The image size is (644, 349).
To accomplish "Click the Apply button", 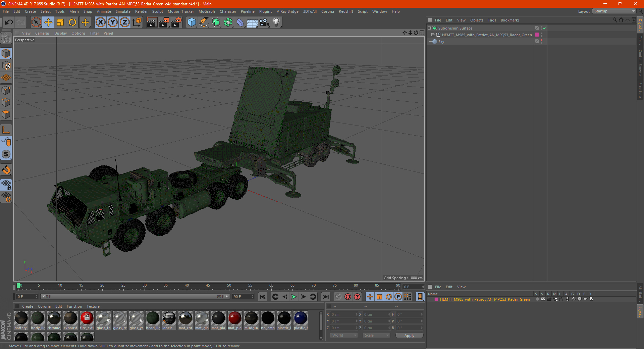I will coord(409,336).
